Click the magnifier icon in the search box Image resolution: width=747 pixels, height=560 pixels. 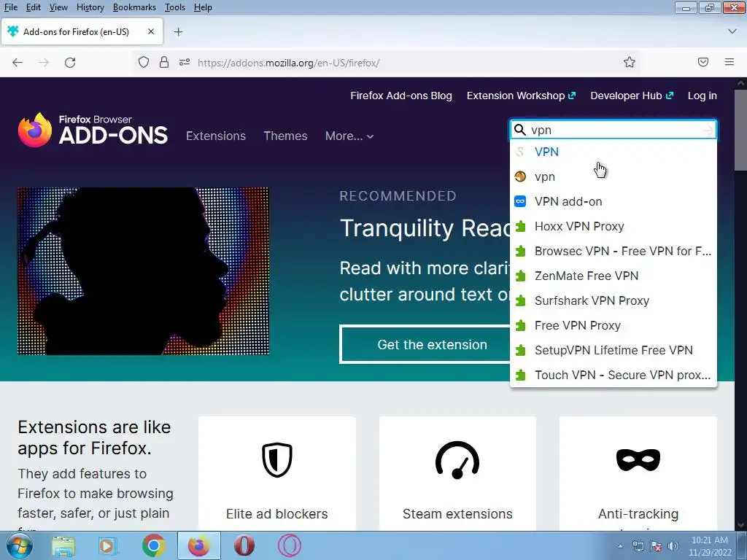click(520, 130)
